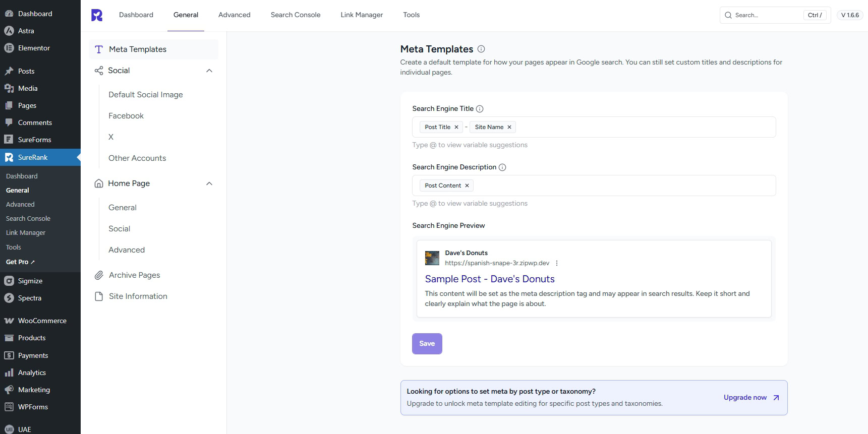The height and width of the screenshot is (434, 868).
Task: Remove the Post Title variable tag
Action: coord(456,127)
